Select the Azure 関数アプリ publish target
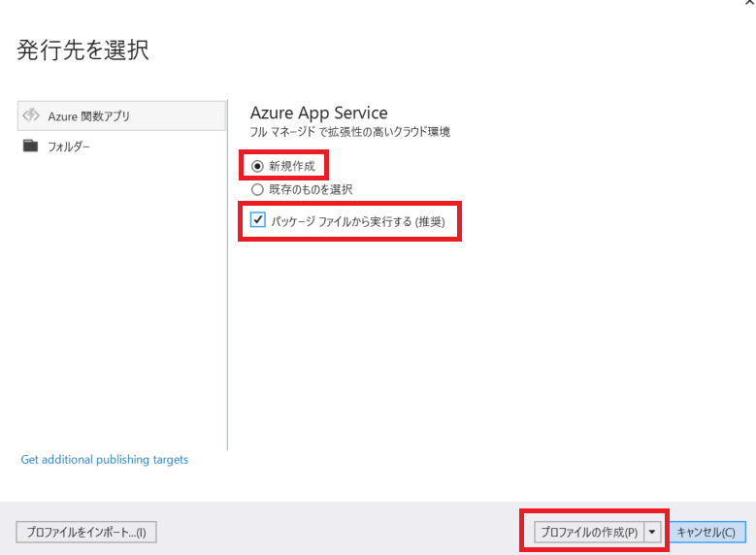Image resolution: width=756 pixels, height=555 pixels. [121, 115]
